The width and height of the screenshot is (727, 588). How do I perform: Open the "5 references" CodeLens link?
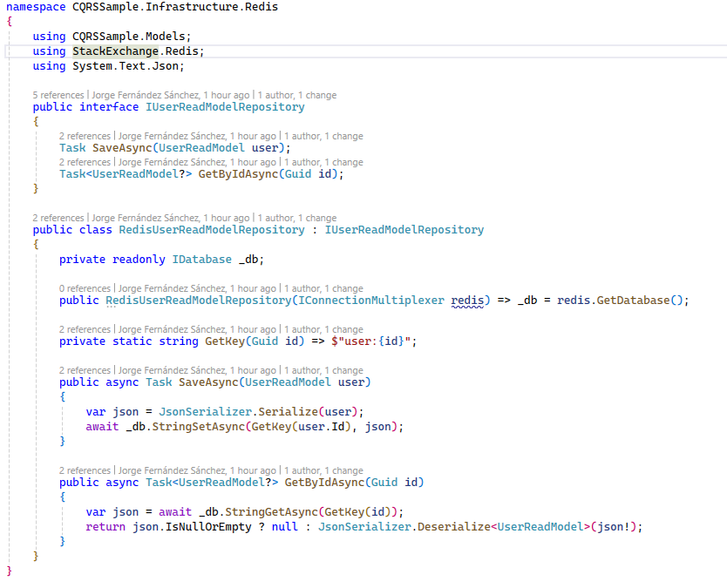tap(58, 95)
